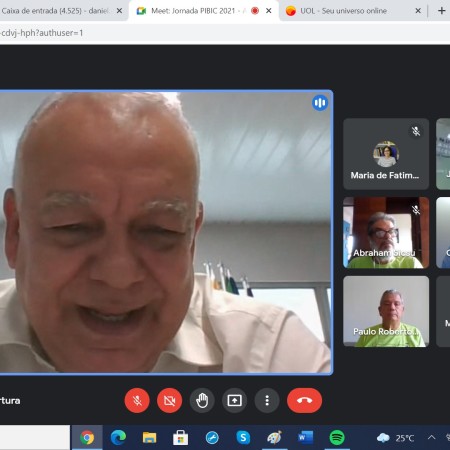Open Spotify from the taskbar
This screenshot has width=450, height=450.
[x=337, y=437]
